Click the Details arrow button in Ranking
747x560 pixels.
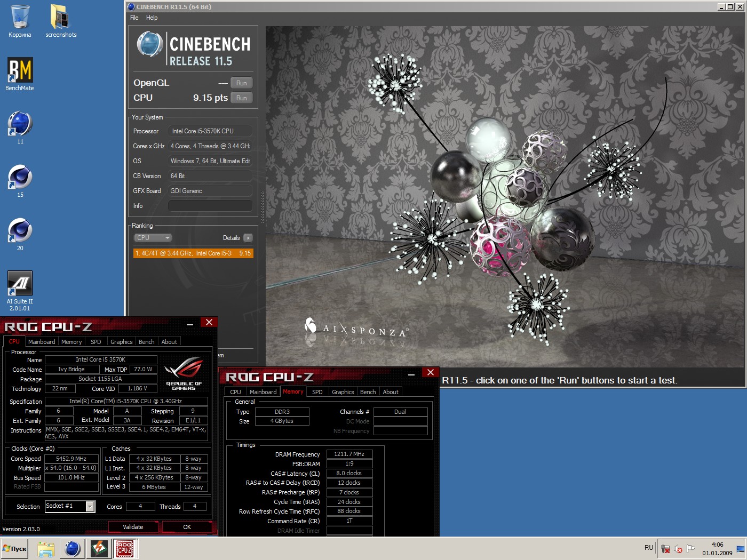coord(248,238)
